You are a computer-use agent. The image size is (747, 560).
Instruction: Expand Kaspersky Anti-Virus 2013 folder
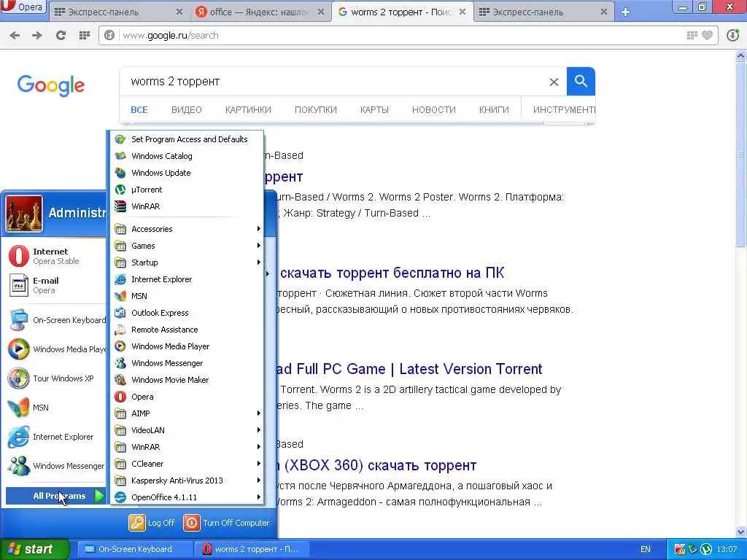(x=187, y=481)
